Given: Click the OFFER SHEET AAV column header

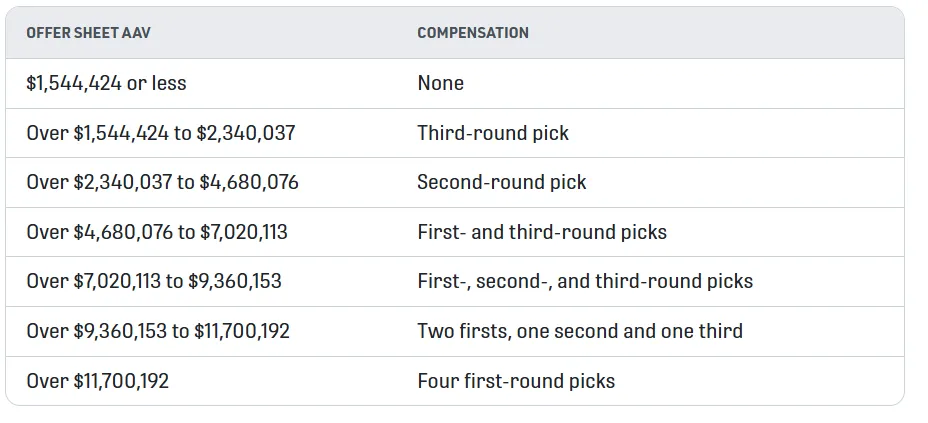Looking at the screenshot, I should (88, 33).
